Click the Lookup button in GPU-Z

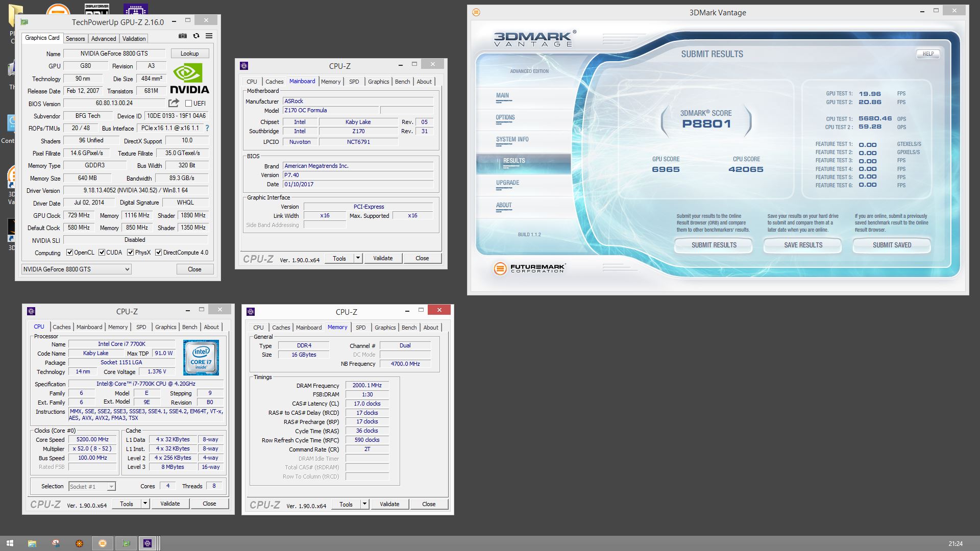click(189, 54)
